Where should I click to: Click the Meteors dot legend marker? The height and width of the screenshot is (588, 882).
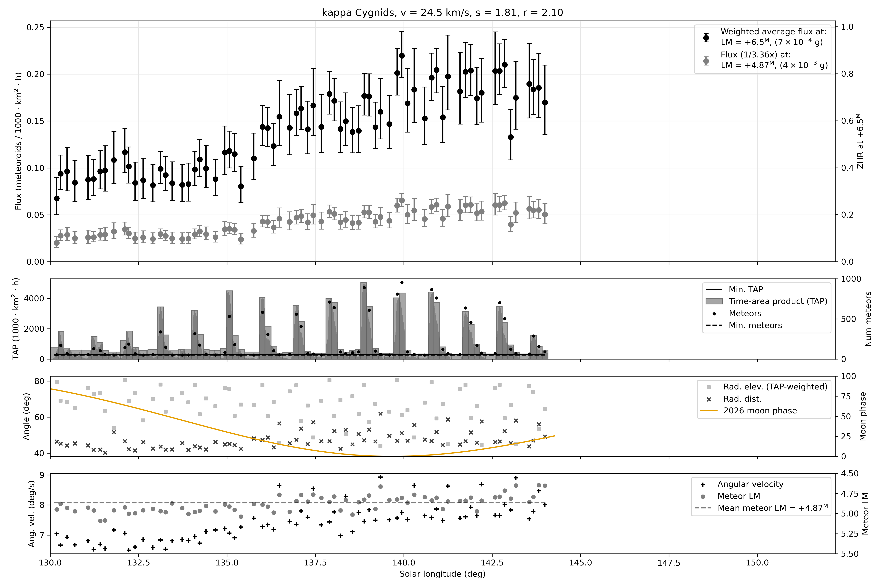click(714, 313)
